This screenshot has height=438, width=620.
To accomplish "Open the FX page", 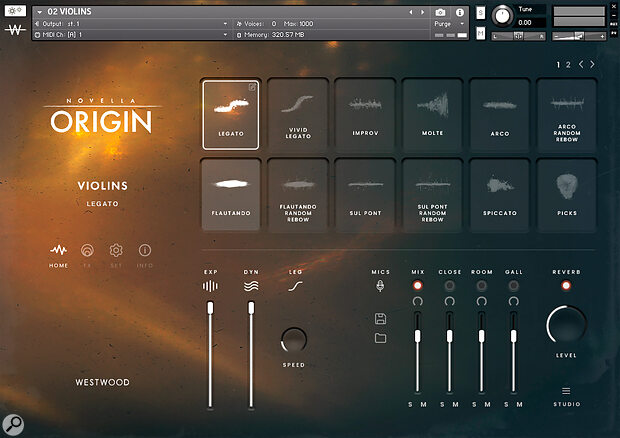I will pyautogui.click(x=87, y=255).
